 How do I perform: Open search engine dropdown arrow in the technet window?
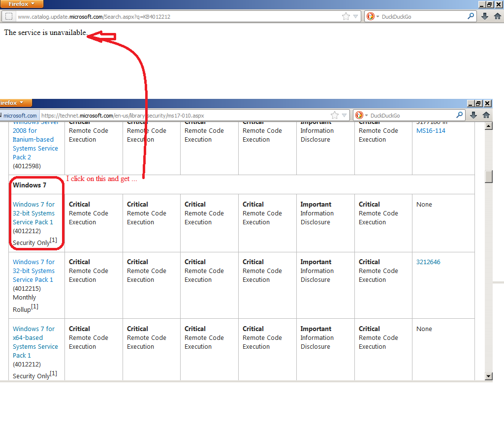pyautogui.click(x=366, y=115)
